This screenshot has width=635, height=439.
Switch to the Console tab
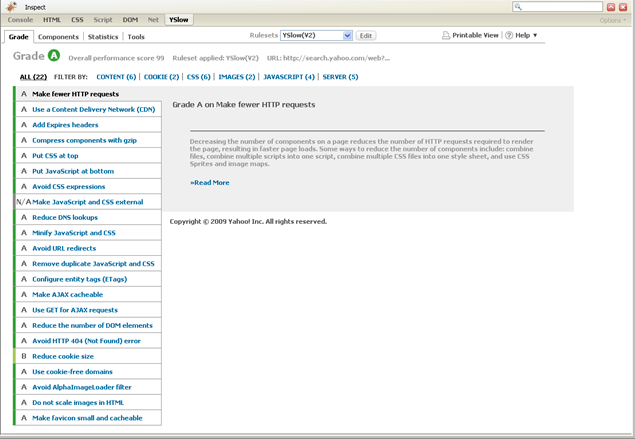pos(20,19)
